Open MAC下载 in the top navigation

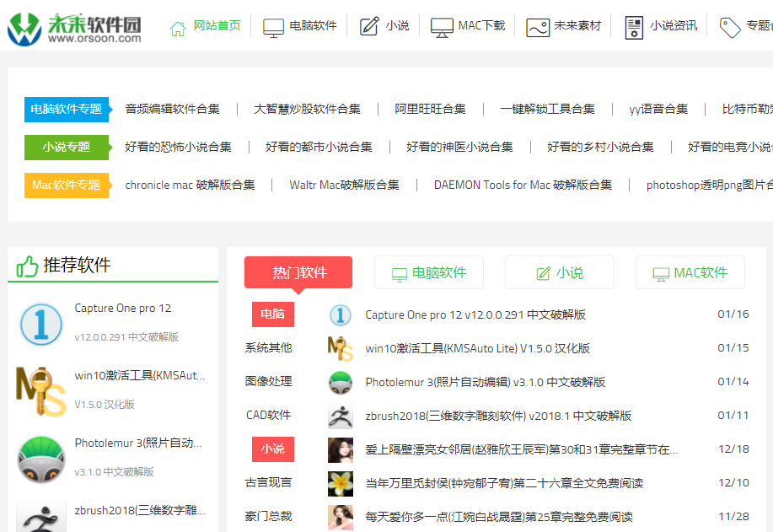481,25
